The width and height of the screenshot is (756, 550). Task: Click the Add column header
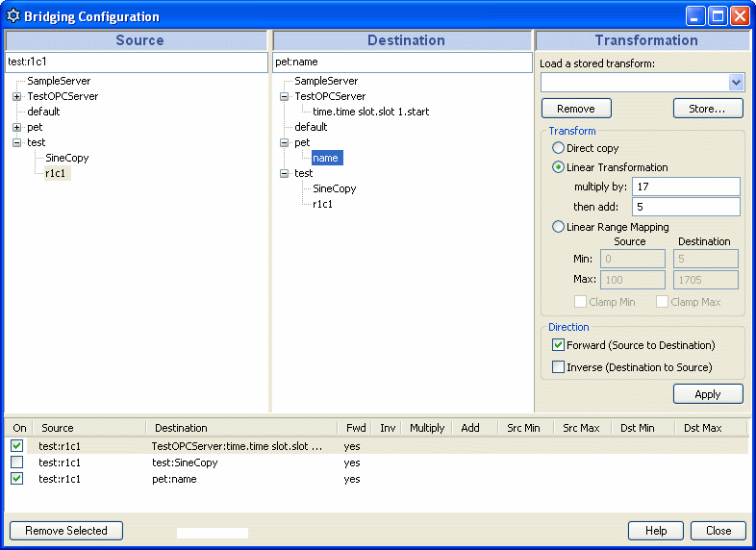click(474, 428)
